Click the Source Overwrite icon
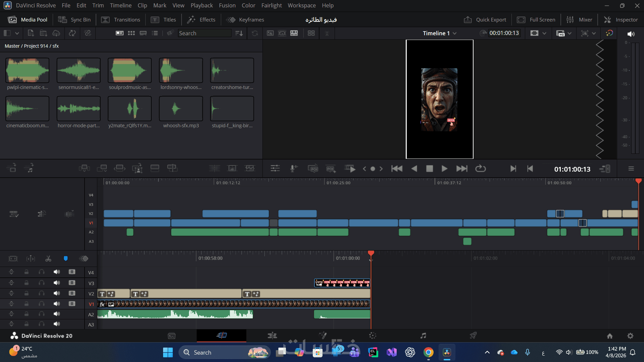644x362 pixels. pyautogui.click(x=172, y=168)
